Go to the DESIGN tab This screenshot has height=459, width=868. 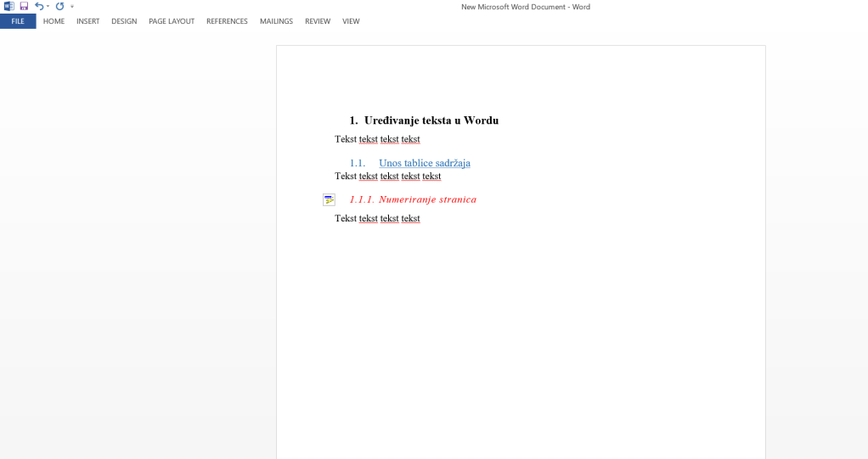pos(124,21)
